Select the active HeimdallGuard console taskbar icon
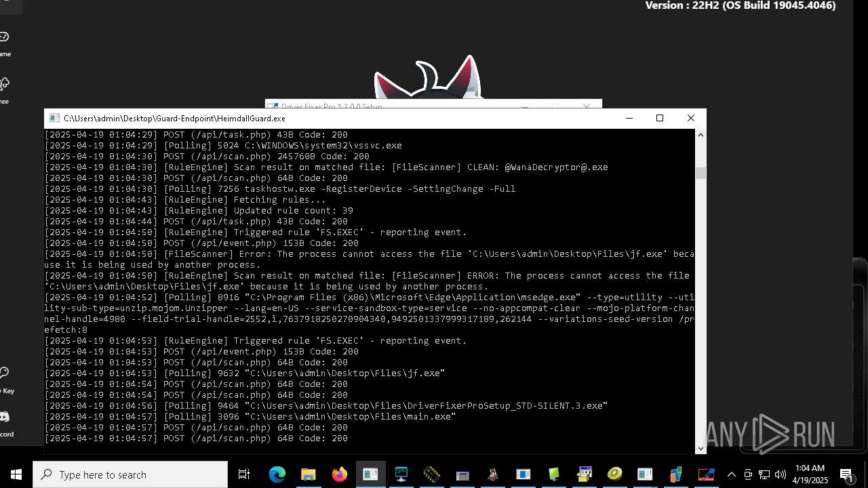868x488 pixels. pos(370,474)
